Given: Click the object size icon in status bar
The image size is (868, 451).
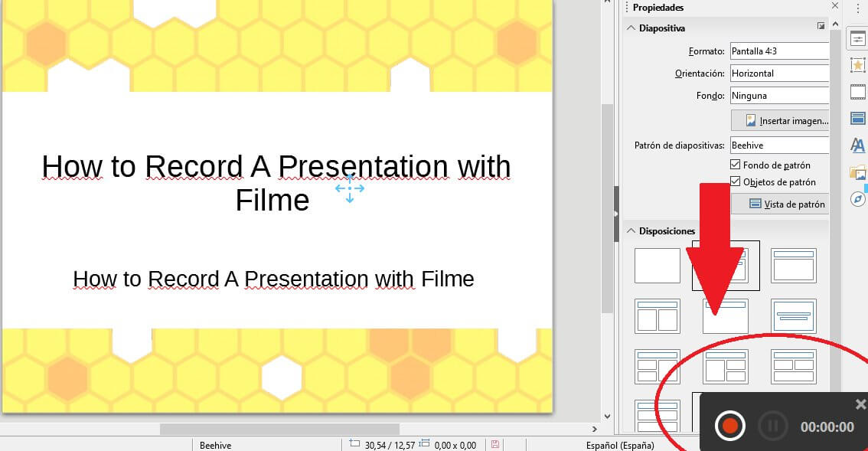Looking at the screenshot, I should click(x=424, y=444).
